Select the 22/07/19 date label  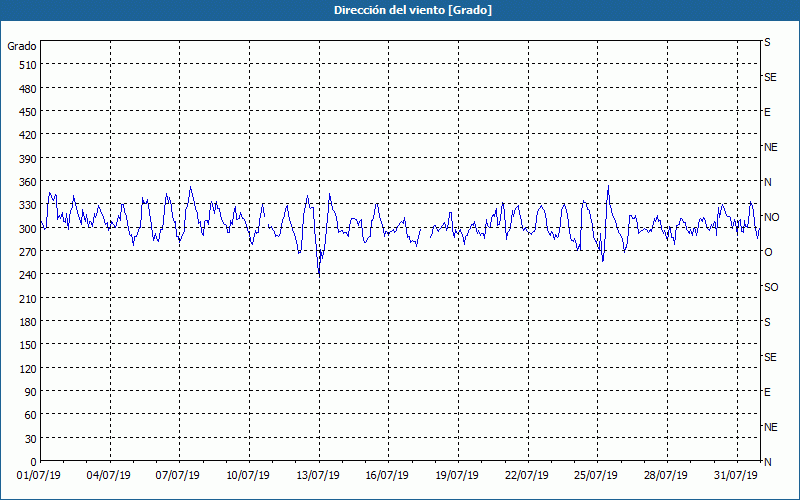click(x=527, y=476)
